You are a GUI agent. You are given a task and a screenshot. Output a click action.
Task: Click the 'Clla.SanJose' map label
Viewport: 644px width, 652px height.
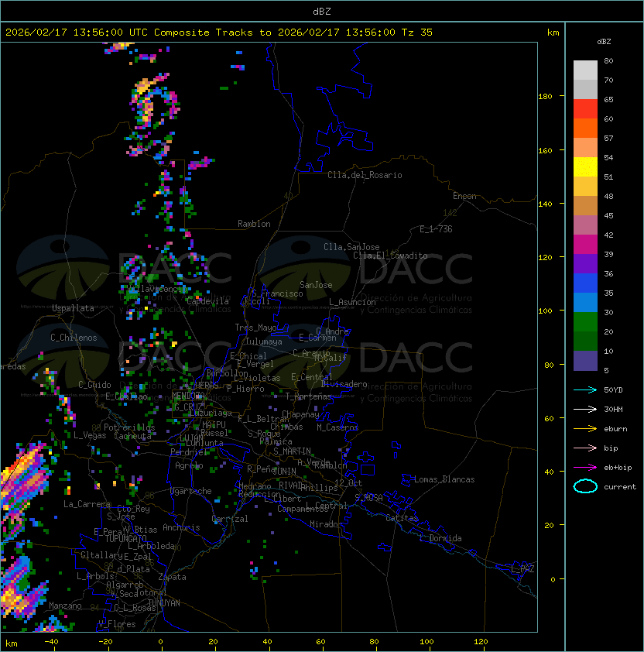tap(351, 247)
